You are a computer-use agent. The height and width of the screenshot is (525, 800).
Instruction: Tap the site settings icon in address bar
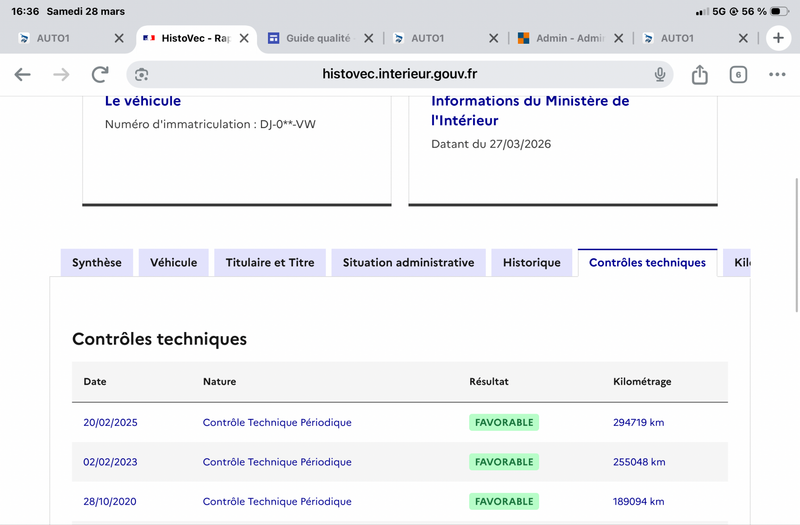pyautogui.click(x=142, y=75)
